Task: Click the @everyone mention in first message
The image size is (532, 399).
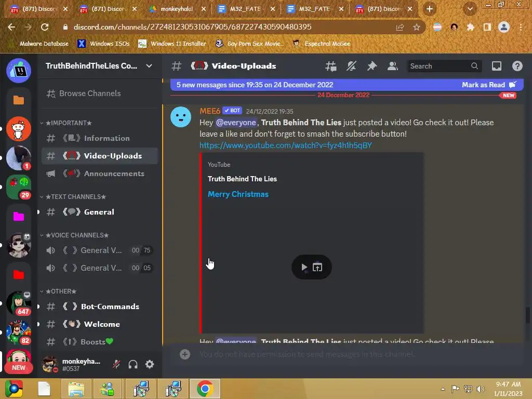Action: click(236, 123)
